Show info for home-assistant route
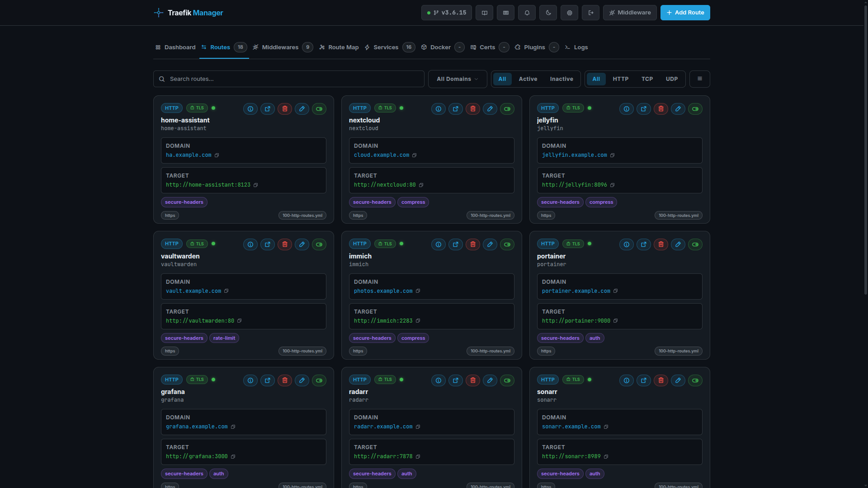Image resolution: width=868 pixels, height=488 pixels. (250, 109)
